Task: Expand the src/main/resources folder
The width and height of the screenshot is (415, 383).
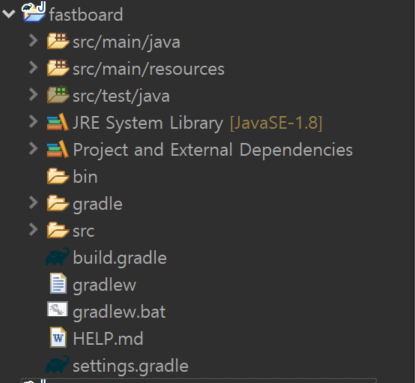Action: [33, 68]
